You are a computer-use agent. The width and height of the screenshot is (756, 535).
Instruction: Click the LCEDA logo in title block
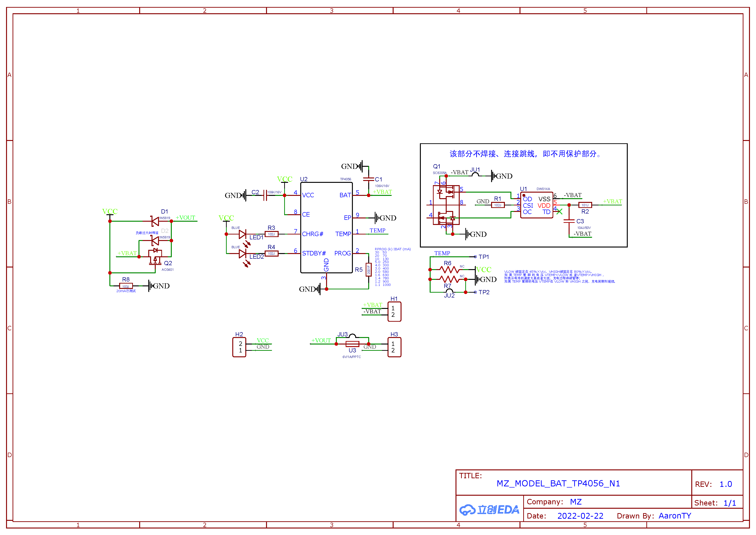click(489, 510)
